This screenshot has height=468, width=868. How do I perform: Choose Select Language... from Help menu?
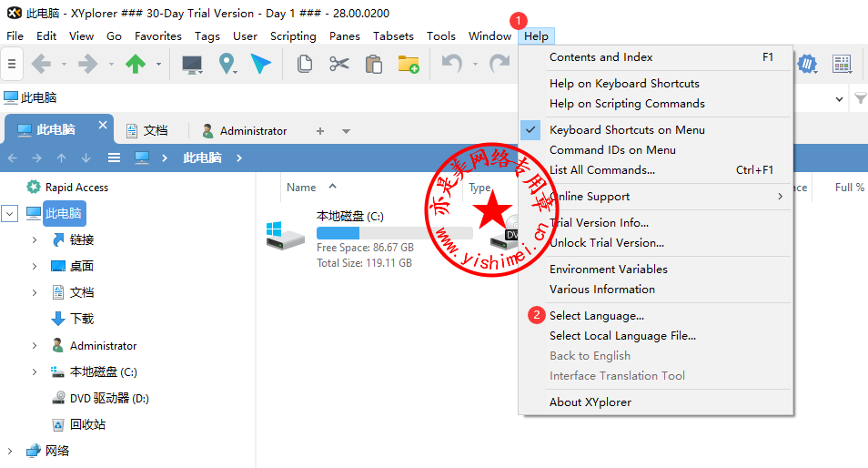596,316
